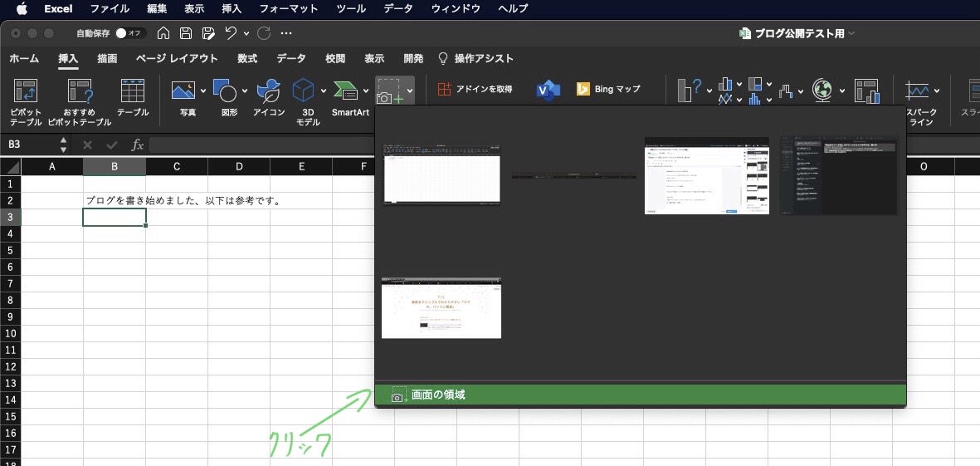This screenshot has height=466, width=980.
Task: Open the ページ レイアウト ribbon tab
Action: [x=177, y=59]
